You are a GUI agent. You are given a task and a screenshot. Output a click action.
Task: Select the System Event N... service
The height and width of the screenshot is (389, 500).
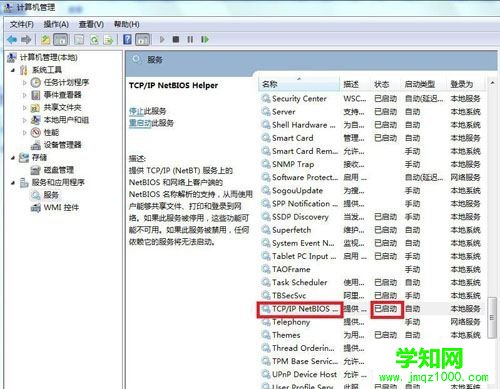371,243
